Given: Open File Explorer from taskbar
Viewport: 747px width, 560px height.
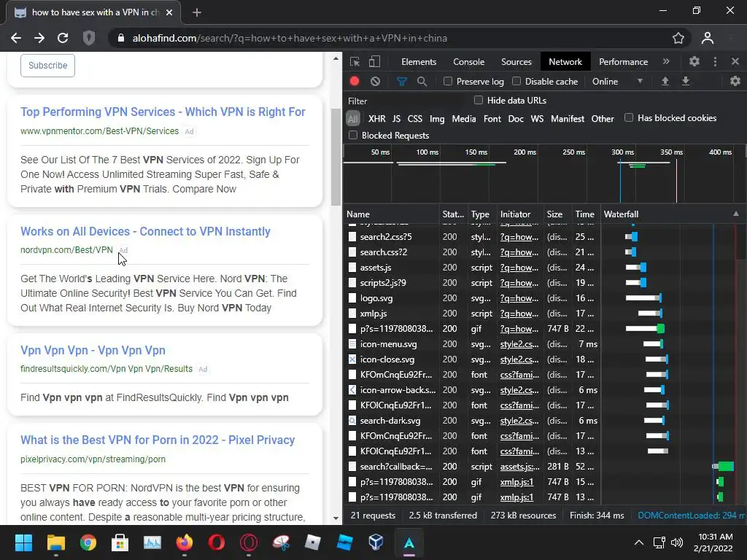Looking at the screenshot, I should coord(55,542).
